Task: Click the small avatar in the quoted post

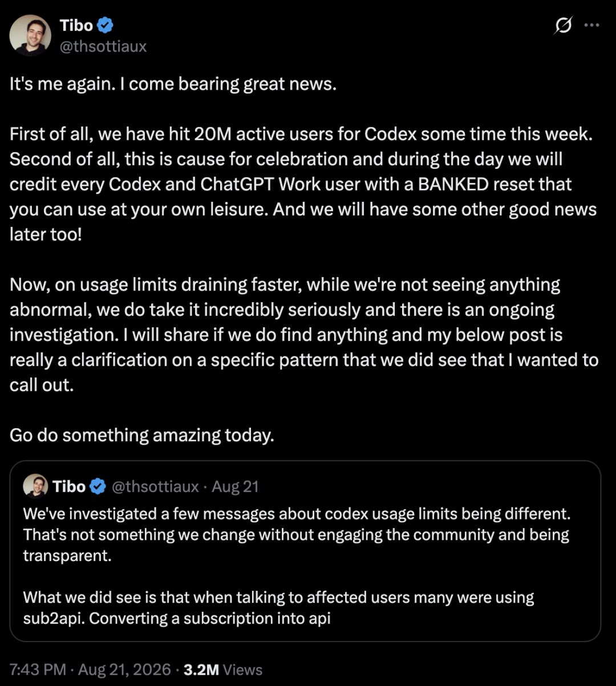Action: point(35,486)
